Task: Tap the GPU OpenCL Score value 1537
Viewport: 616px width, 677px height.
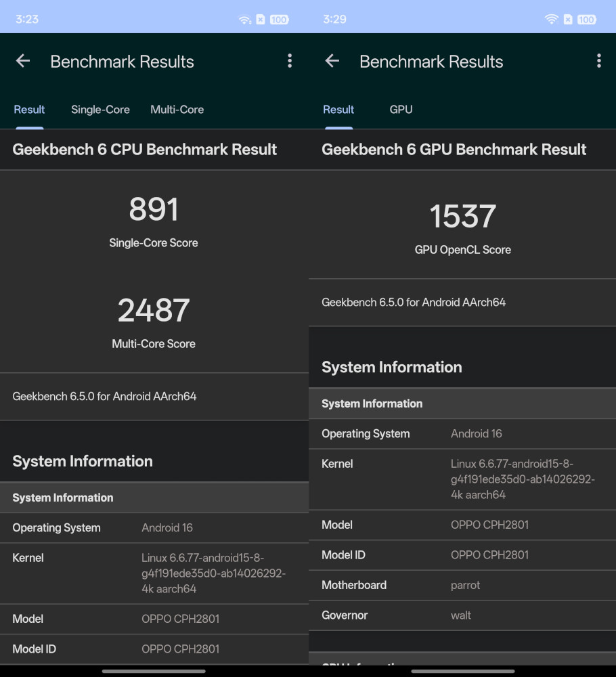Action: click(462, 217)
